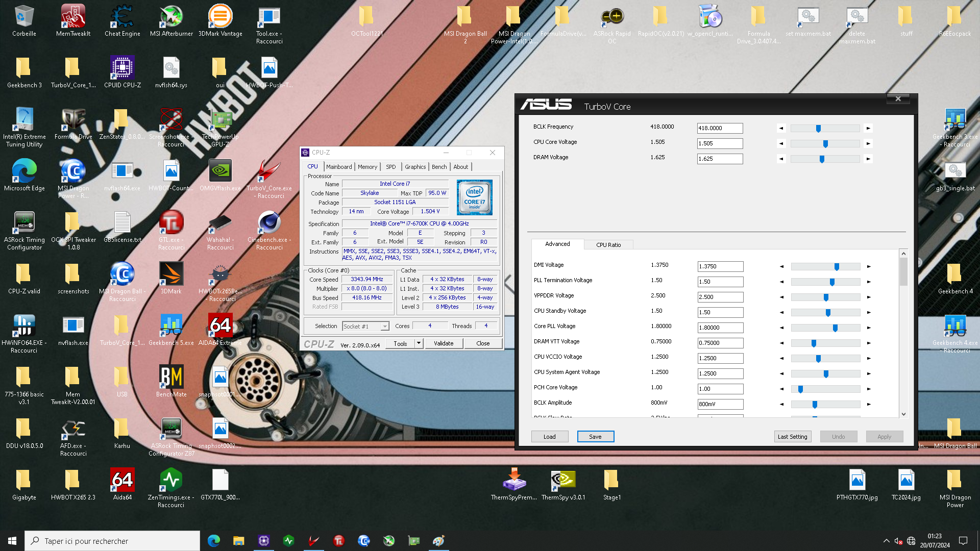Image resolution: width=980 pixels, height=551 pixels.
Task: Click the CPU Core Voltage slider
Action: tap(825, 144)
